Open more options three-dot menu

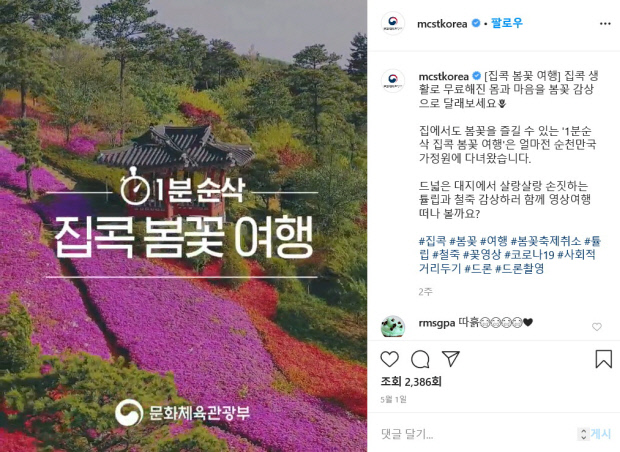coord(605,24)
